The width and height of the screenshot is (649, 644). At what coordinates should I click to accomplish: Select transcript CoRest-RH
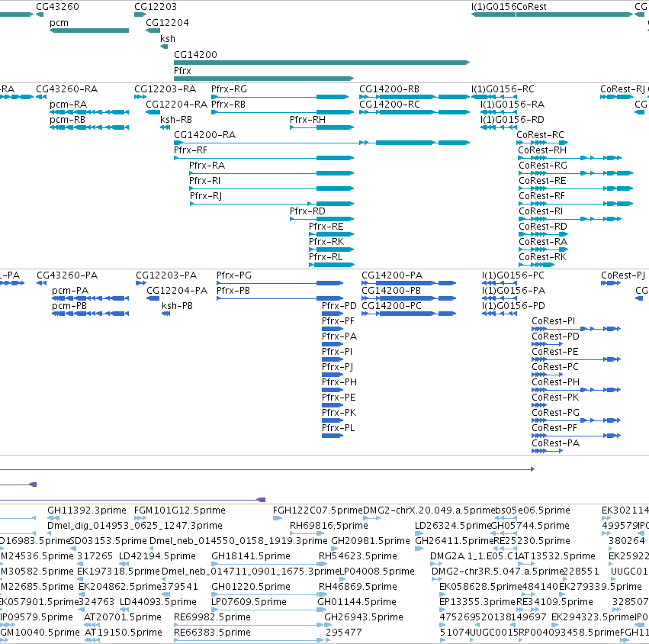[x=570, y=158]
